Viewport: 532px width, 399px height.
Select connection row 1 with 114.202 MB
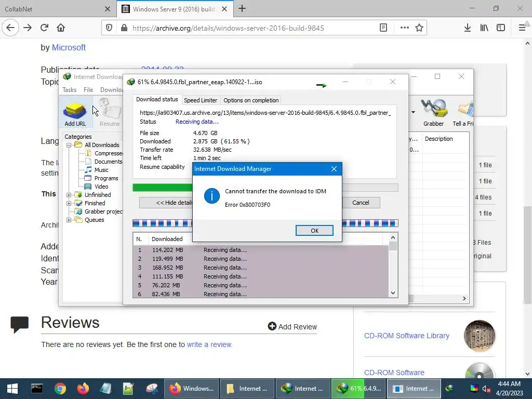(x=260, y=250)
